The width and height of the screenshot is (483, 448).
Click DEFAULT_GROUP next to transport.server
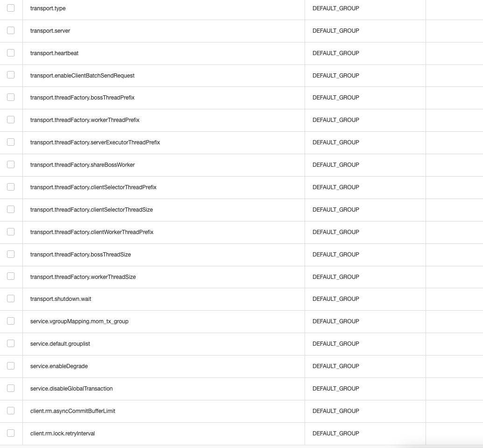pyautogui.click(x=335, y=30)
